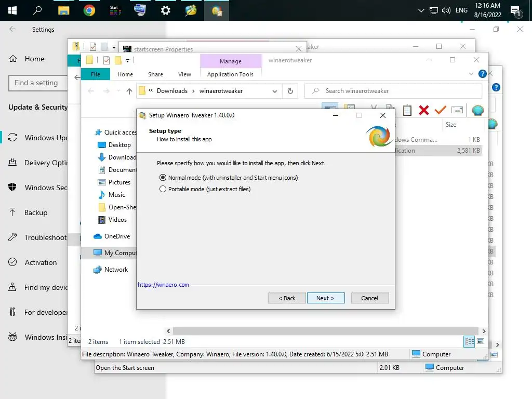Select Portable mode radio option
This screenshot has height=399, width=532.
(x=163, y=189)
